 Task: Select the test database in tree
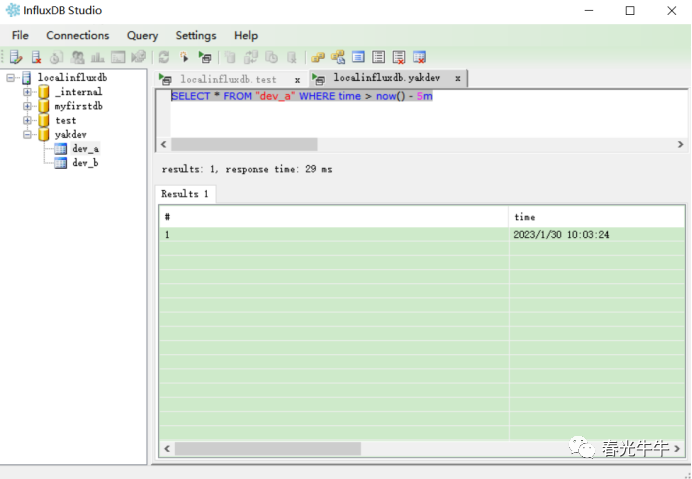click(x=65, y=121)
